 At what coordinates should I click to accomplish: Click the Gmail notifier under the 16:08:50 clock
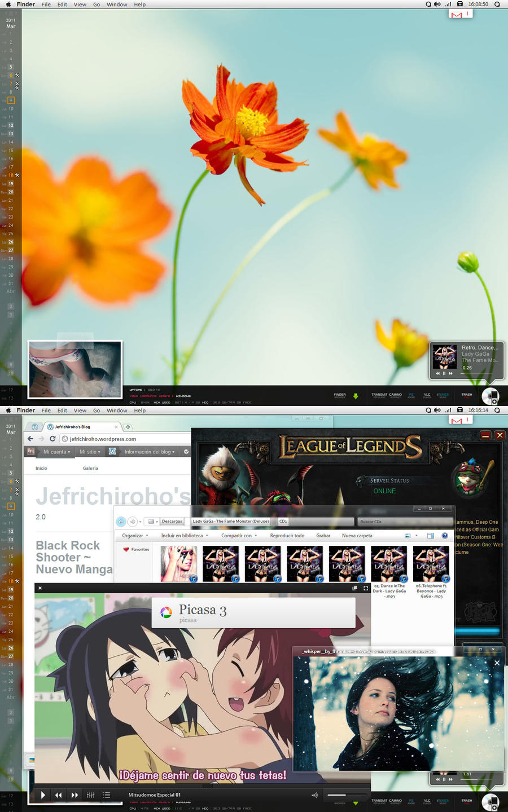461,14
